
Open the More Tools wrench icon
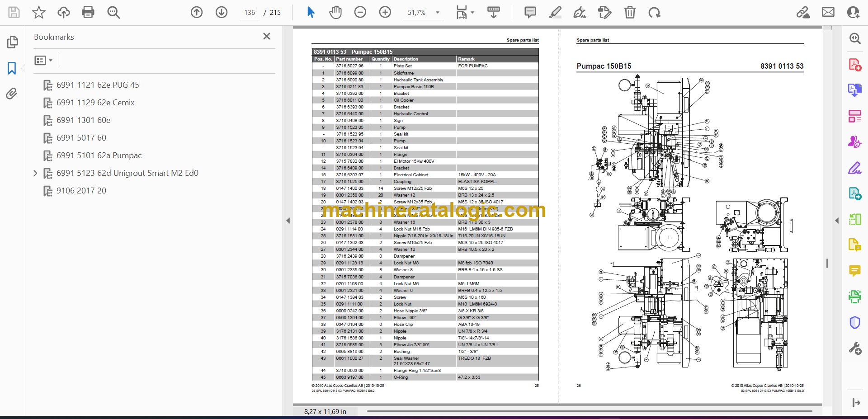[855, 348]
